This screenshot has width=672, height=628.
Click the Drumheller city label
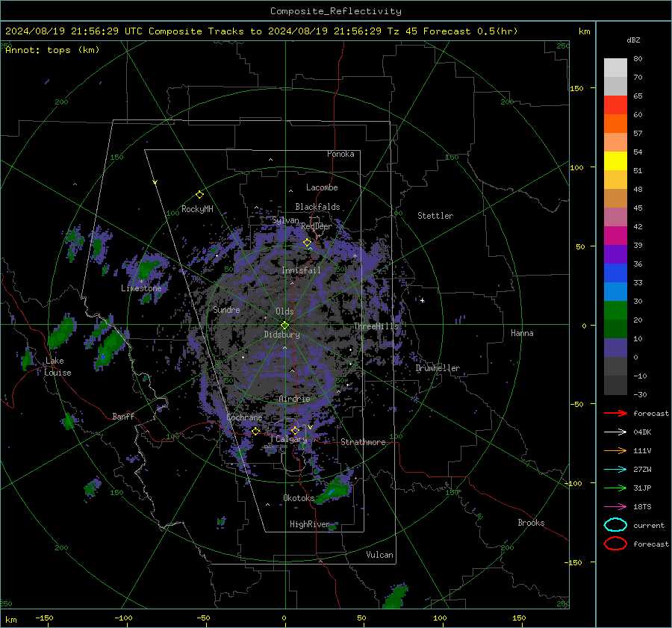(438, 368)
